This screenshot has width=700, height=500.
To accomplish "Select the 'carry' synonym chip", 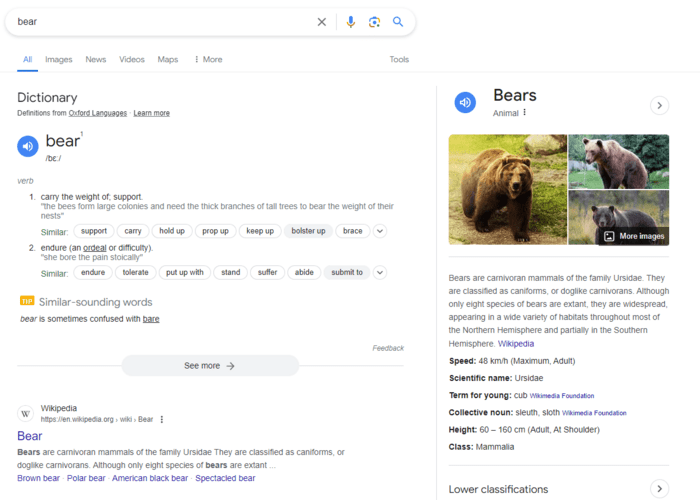I will coord(133,231).
